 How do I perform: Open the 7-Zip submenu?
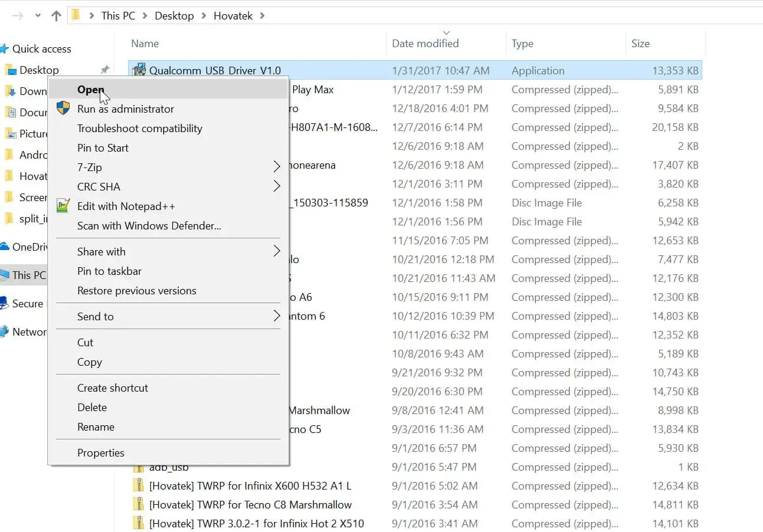click(x=168, y=168)
